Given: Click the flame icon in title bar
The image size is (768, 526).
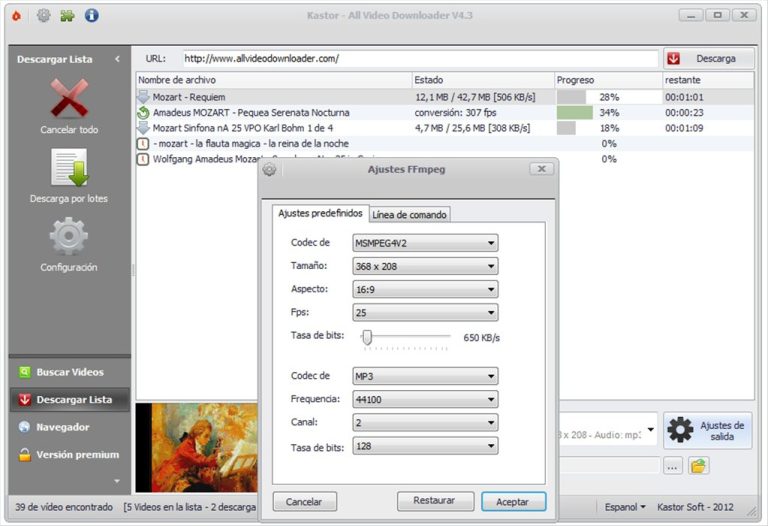Looking at the screenshot, I should (16, 16).
